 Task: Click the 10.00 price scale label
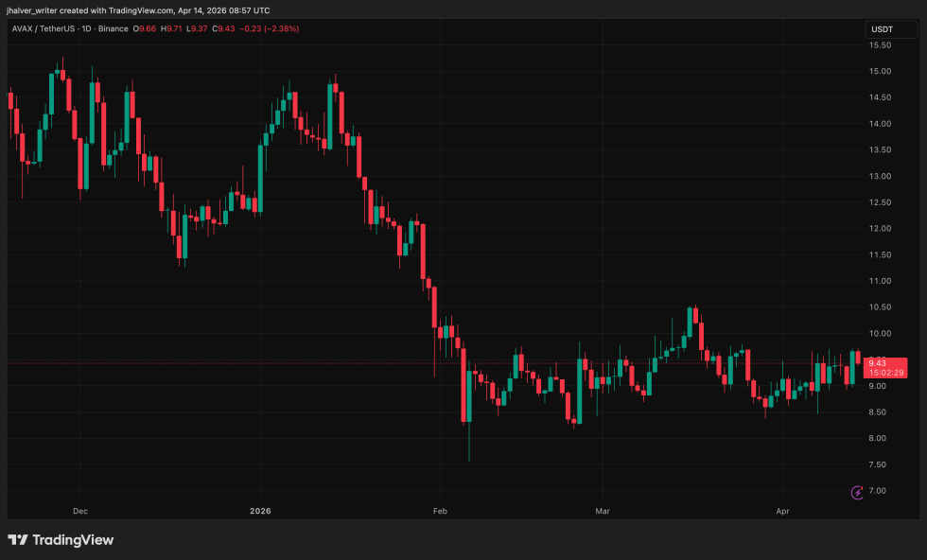pos(881,333)
